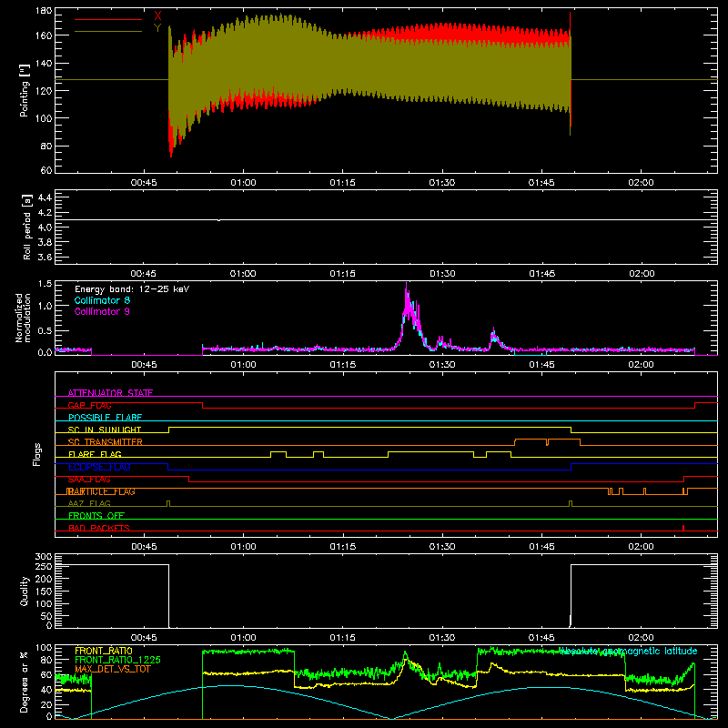Click the 250 value on Quality axis
The image size is (728, 728).
click(44, 566)
